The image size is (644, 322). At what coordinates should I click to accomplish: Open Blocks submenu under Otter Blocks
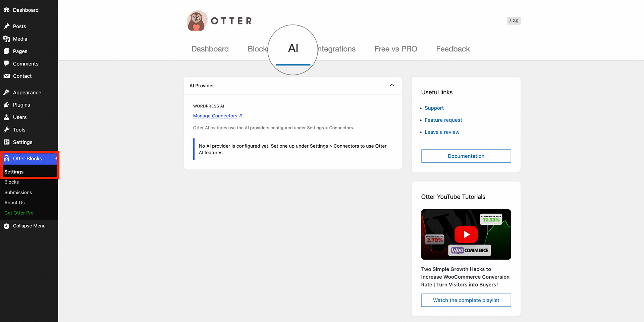click(11, 182)
